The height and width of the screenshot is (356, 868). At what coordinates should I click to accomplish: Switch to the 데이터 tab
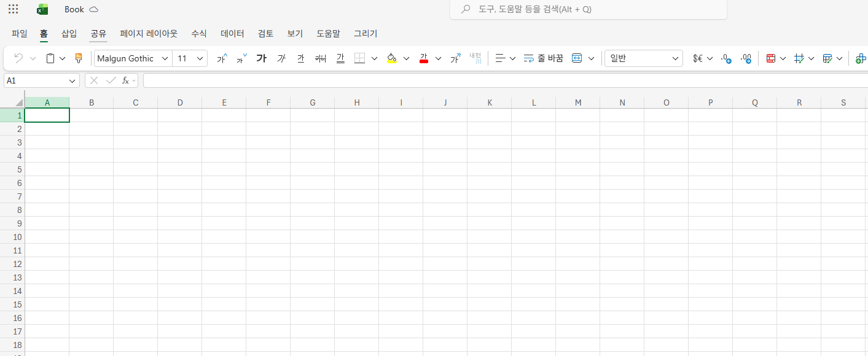tap(232, 34)
